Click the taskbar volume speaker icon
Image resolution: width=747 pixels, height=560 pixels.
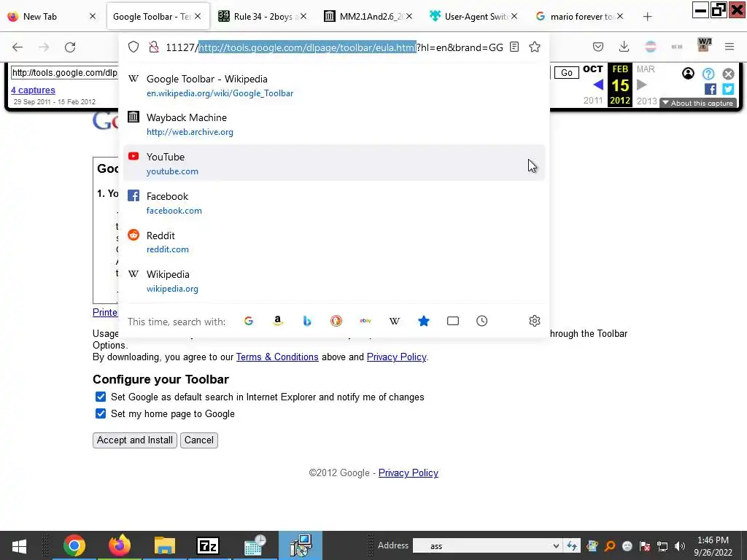tap(680, 545)
